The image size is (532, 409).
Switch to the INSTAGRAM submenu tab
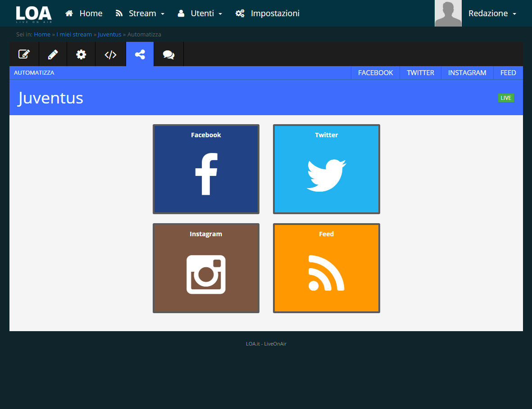[x=467, y=73]
